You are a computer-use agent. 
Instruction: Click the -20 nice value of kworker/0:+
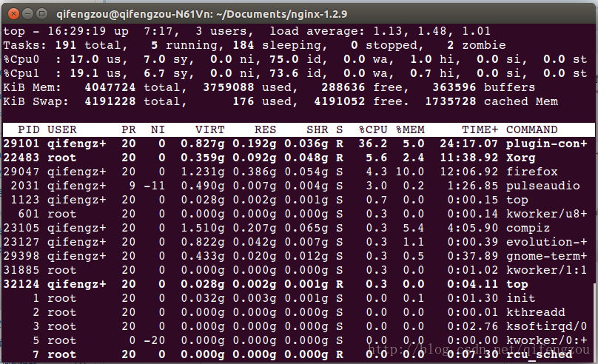click(155, 341)
